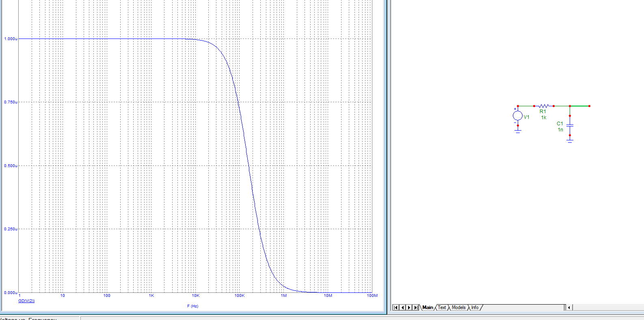The image size is (644, 320).
Task: Open the Info page tab
Action: pos(475,307)
